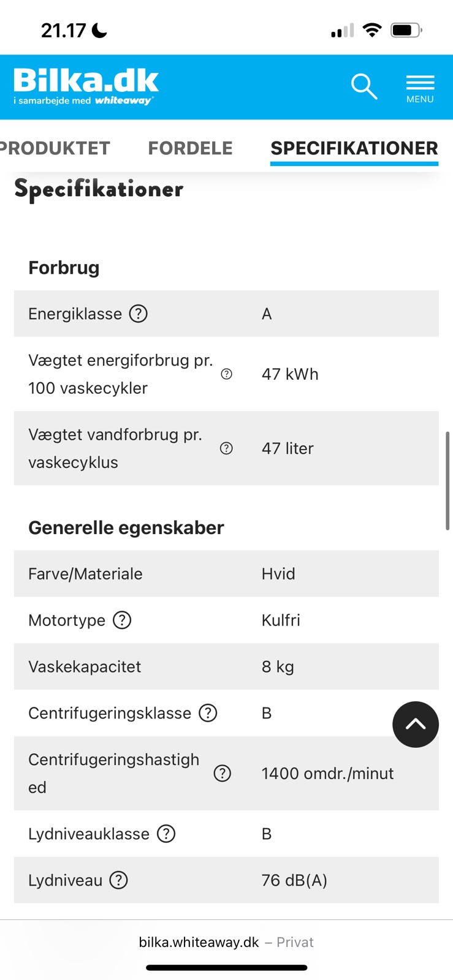Show help for Centrifugeringsklasse

[x=208, y=713]
